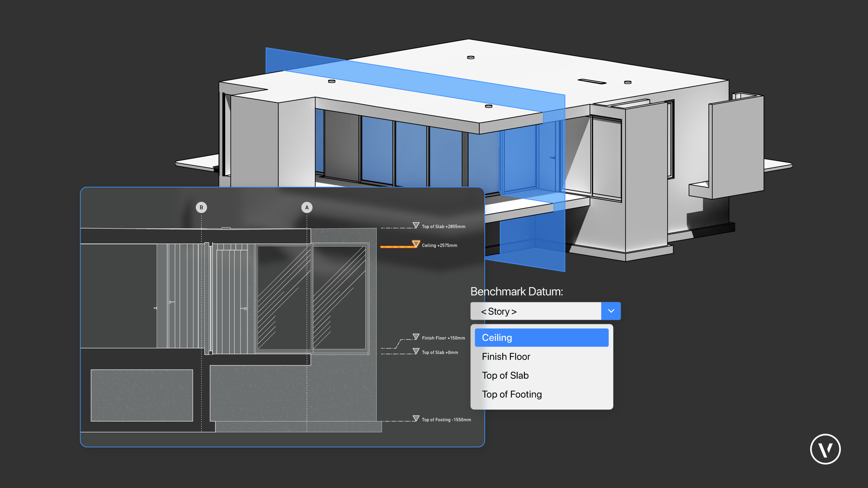The width and height of the screenshot is (868, 488).
Task: Click the grid bubble labeled A
Action: pyautogui.click(x=307, y=207)
